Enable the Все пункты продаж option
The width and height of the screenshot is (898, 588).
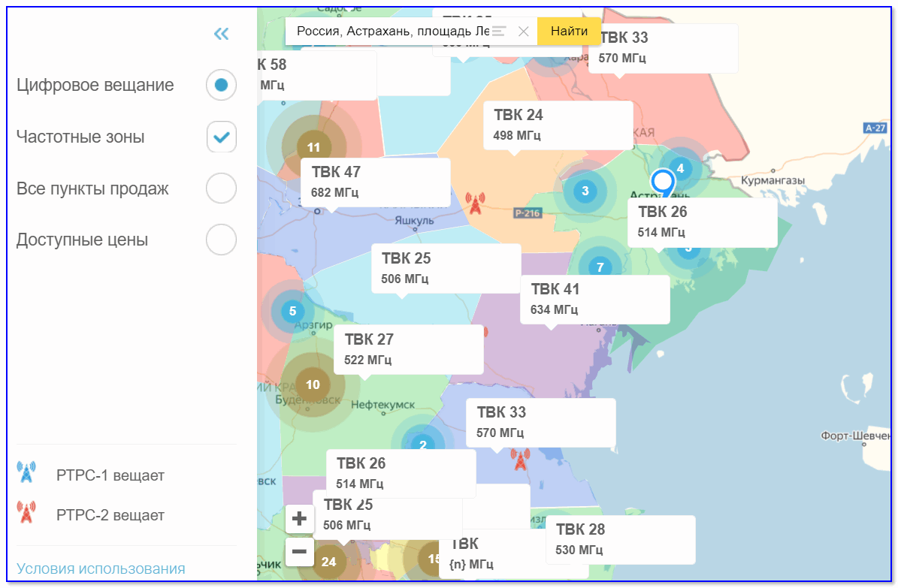tap(221, 188)
